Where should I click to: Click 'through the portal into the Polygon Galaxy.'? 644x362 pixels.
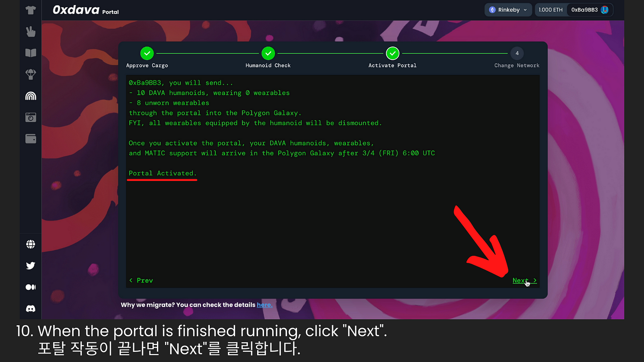click(215, 113)
